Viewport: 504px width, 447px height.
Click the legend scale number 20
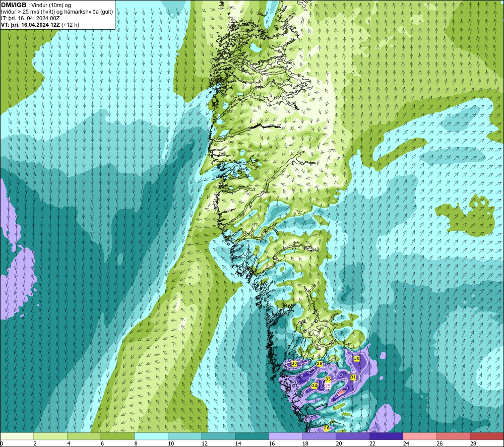[339, 443]
